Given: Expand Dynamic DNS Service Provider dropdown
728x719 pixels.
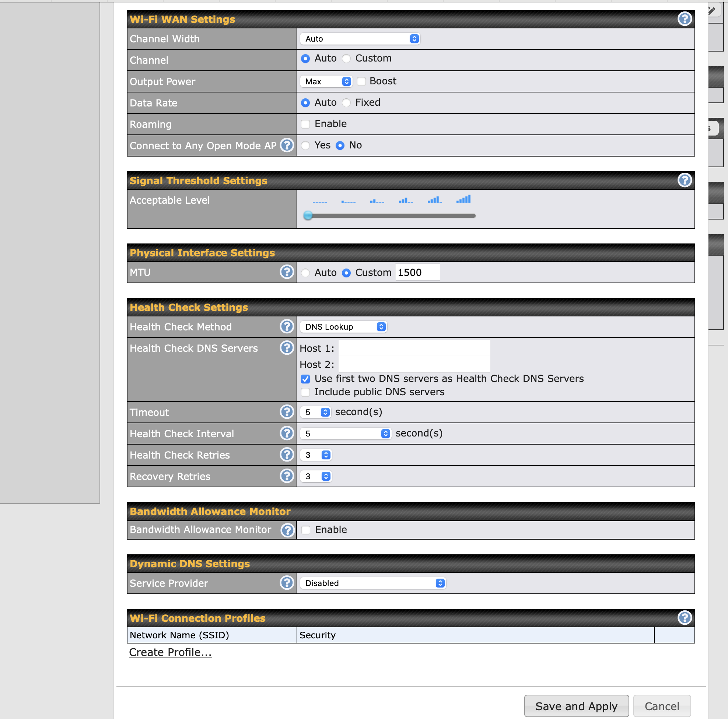Looking at the screenshot, I should (x=373, y=583).
